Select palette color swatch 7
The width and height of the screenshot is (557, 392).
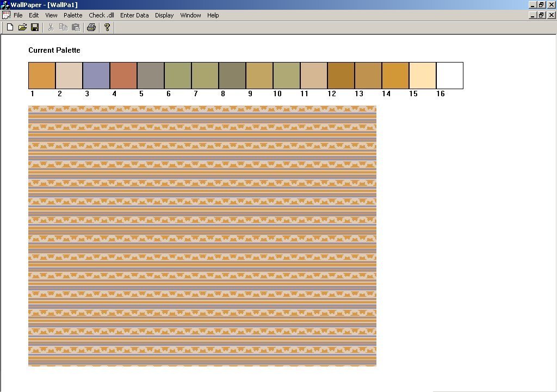205,76
